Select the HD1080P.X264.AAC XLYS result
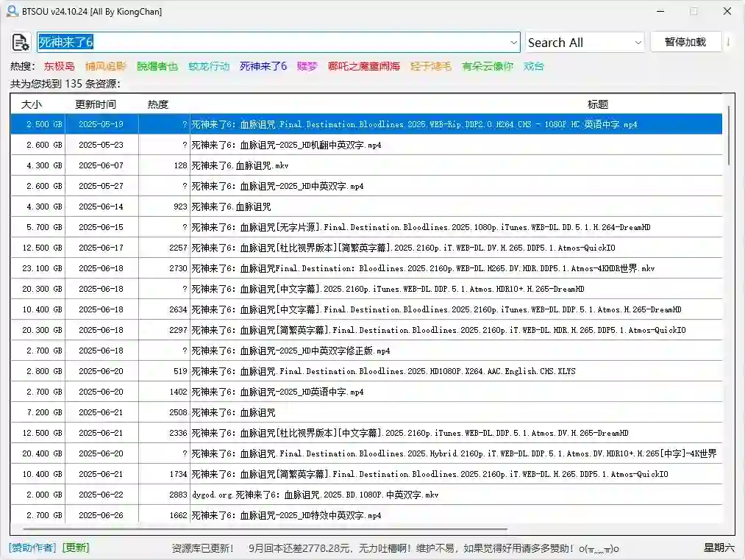 366,371
